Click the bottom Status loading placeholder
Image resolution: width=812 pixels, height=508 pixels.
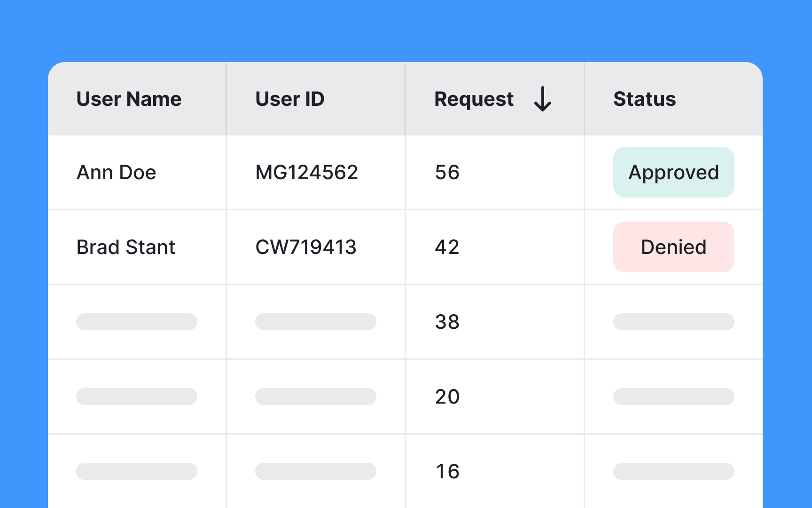673,471
